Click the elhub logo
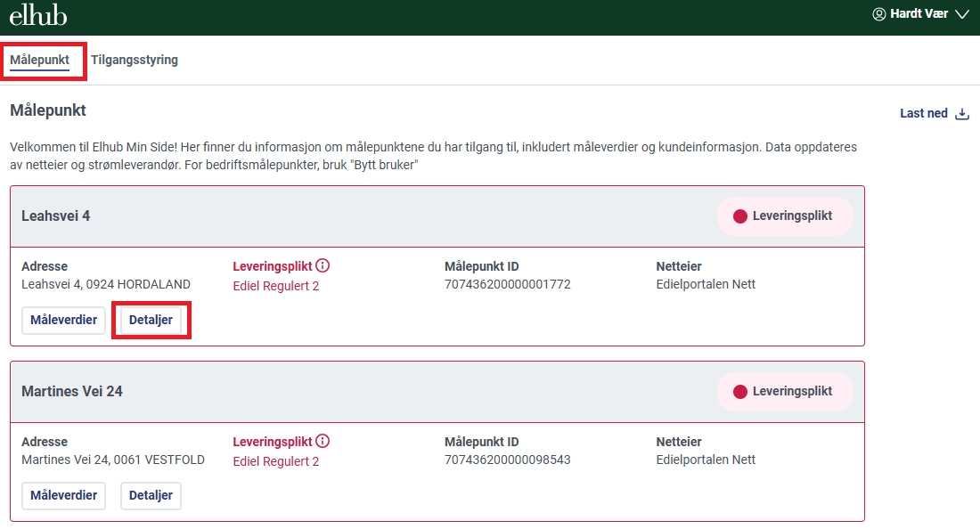 (38, 15)
